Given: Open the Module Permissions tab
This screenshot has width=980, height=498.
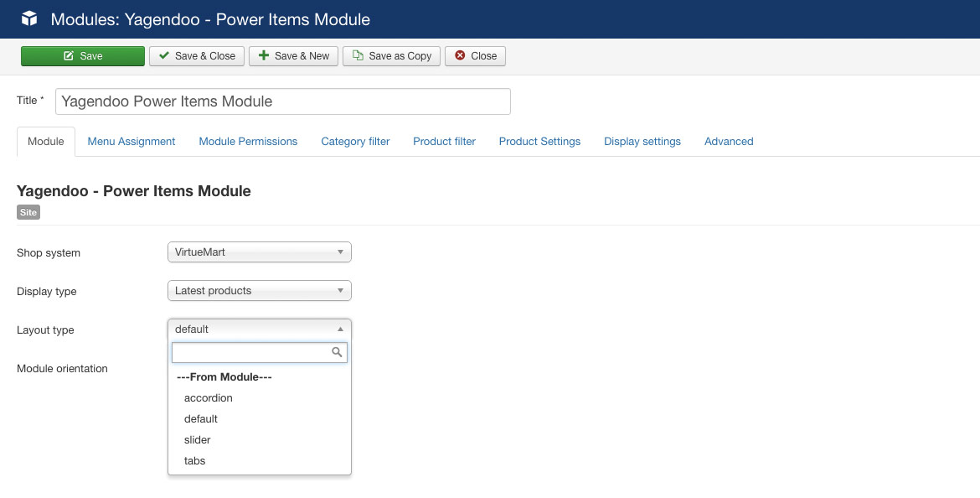Looking at the screenshot, I should (248, 142).
